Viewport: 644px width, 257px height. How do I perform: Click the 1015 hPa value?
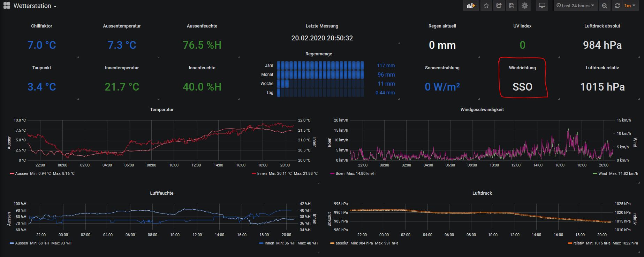602,87
